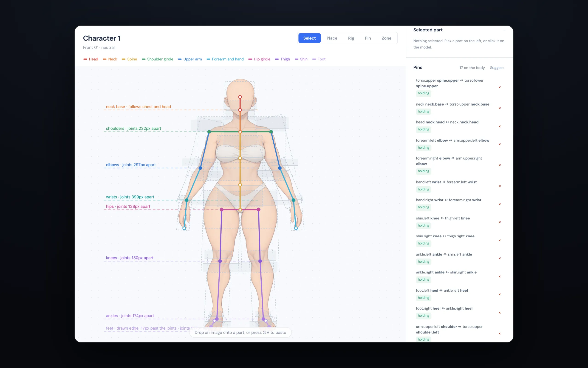Select the right elbow joint on model
588x368 pixels.
pos(280,168)
